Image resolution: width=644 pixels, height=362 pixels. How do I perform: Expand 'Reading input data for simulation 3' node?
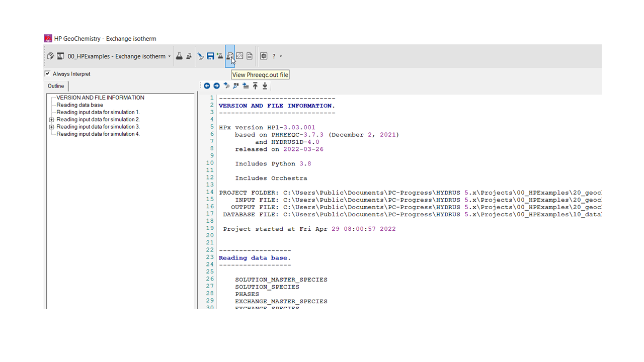[51, 127]
